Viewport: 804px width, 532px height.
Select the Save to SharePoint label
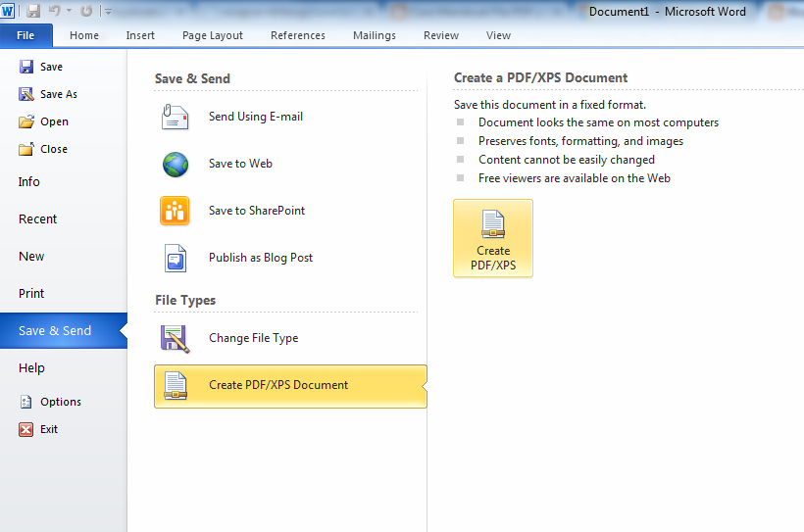click(x=257, y=211)
